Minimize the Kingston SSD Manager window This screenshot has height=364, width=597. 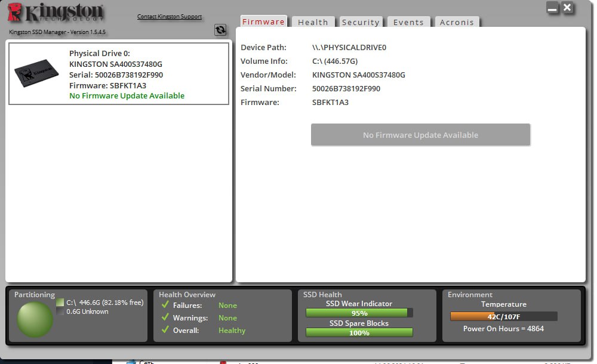(x=552, y=8)
